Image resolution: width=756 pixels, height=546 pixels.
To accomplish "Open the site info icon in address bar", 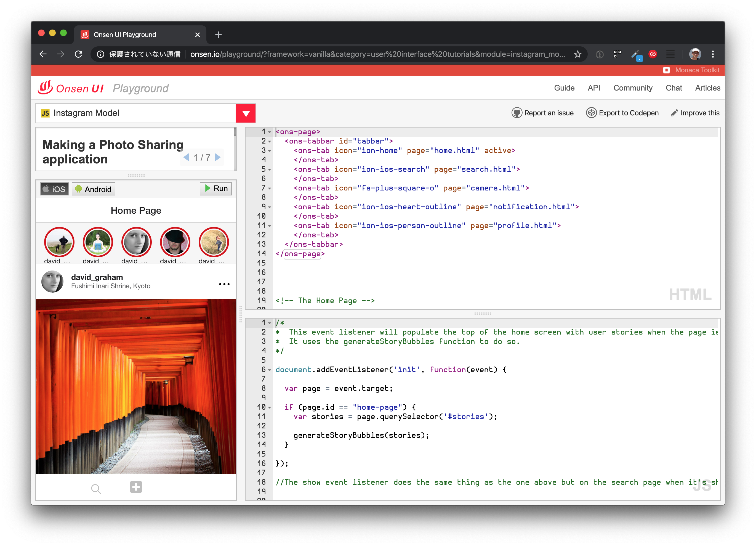I will click(100, 54).
